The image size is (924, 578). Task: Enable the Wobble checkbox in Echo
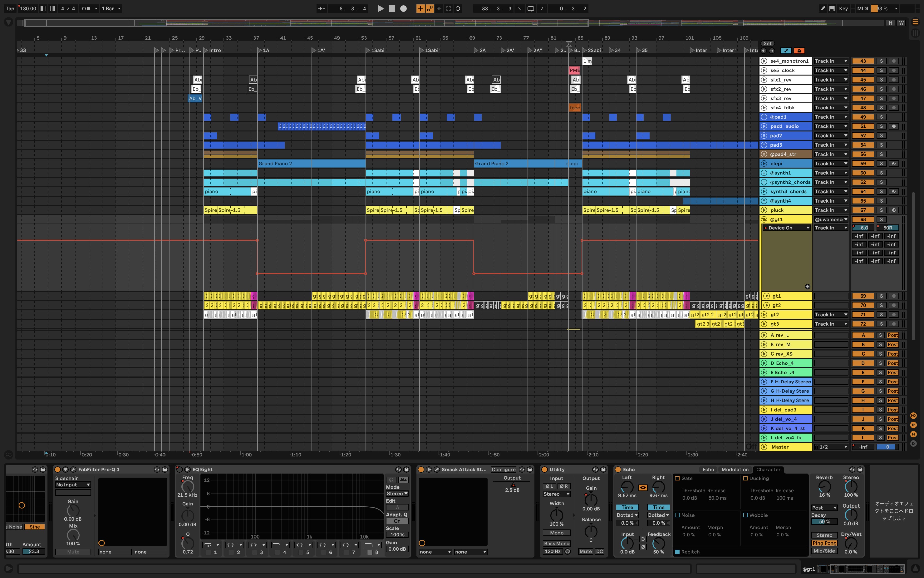pos(745,515)
